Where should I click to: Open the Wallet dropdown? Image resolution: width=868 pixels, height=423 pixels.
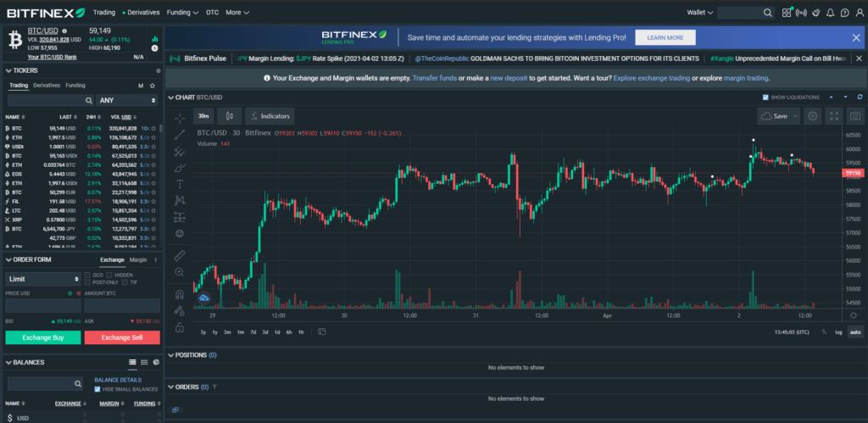pyautogui.click(x=699, y=12)
